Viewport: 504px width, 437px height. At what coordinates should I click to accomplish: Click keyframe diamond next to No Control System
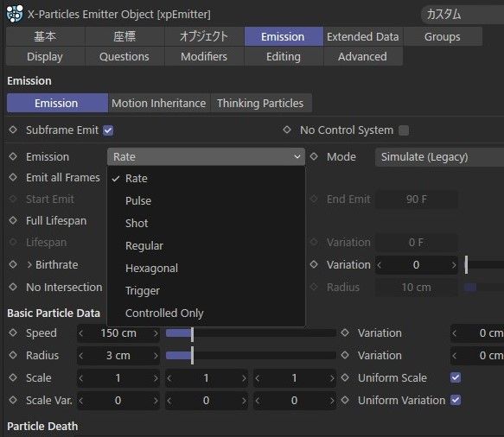pyautogui.click(x=287, y=130)
